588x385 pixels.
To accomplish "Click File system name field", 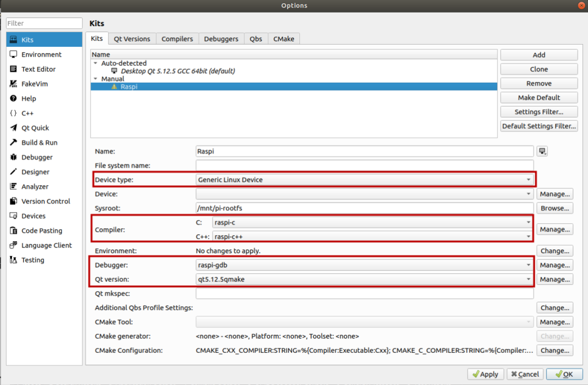I will pyautogui.click(x=364, y=166).
